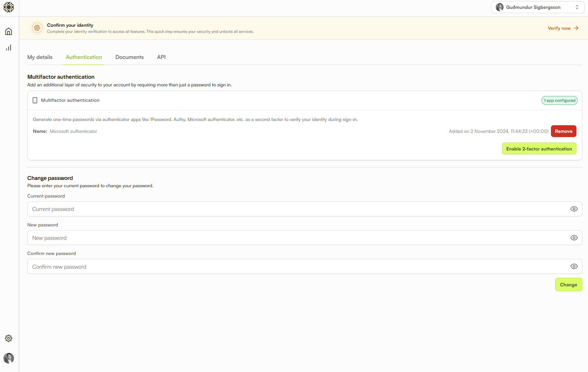Click the avatar in the account switcher
Image resolution: width=588 pixels, height=372 pixels.
click(499, 7)
